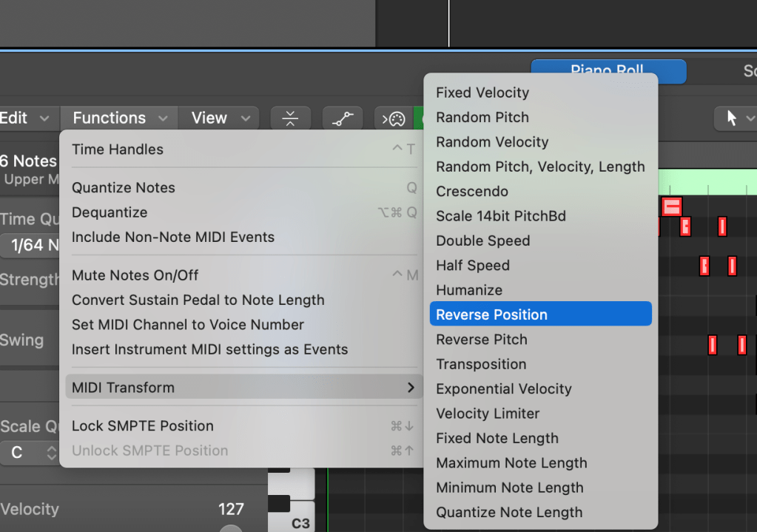Open the View dropdown menu
Image resolution: width=757 pixels, height=532 pixels.
point(218,118)
